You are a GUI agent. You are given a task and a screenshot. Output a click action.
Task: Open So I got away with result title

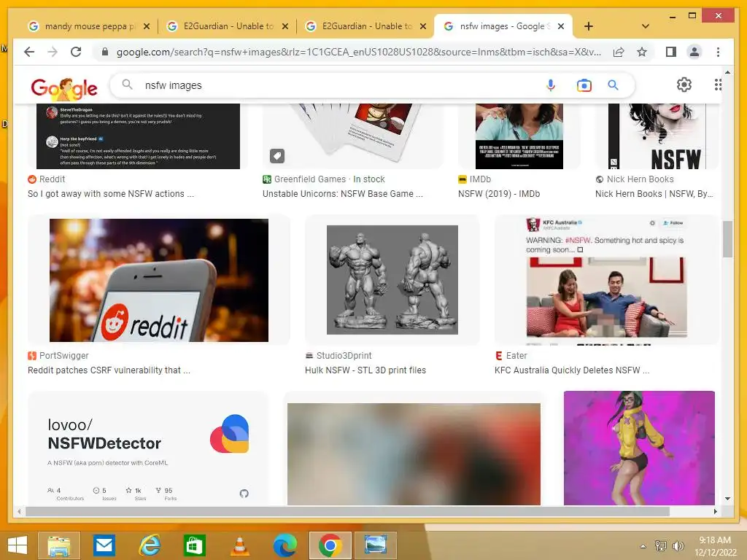[111, 194]
